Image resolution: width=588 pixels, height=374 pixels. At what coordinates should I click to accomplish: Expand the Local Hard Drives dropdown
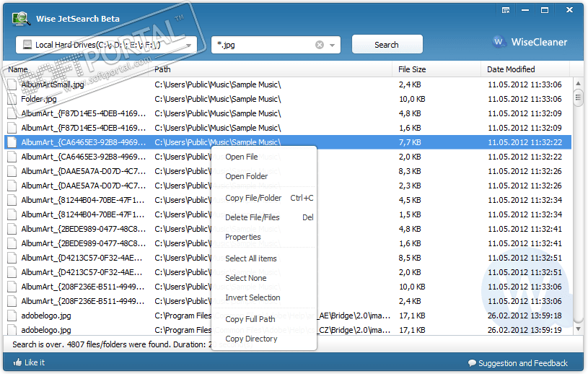click(188, 45)
